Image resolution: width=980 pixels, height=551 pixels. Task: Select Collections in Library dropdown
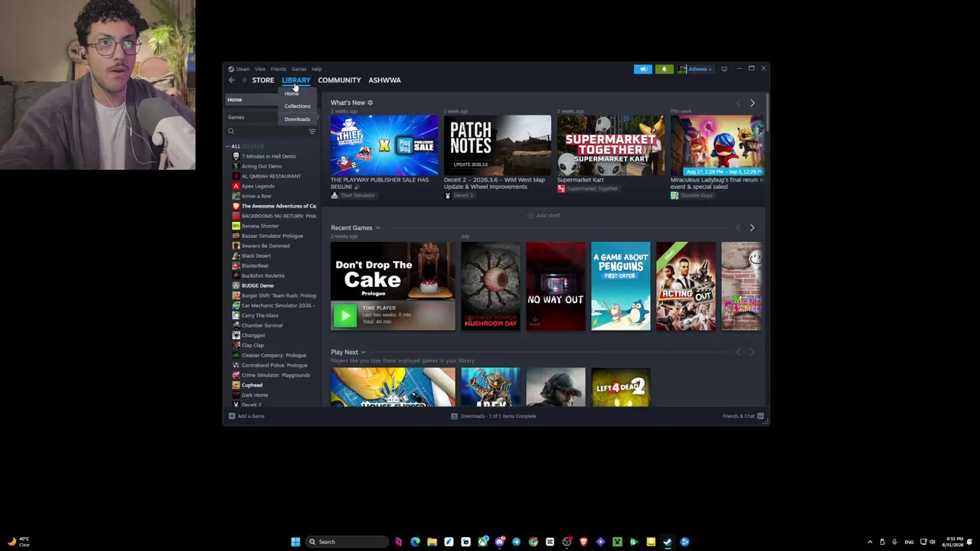click(297, 106)
